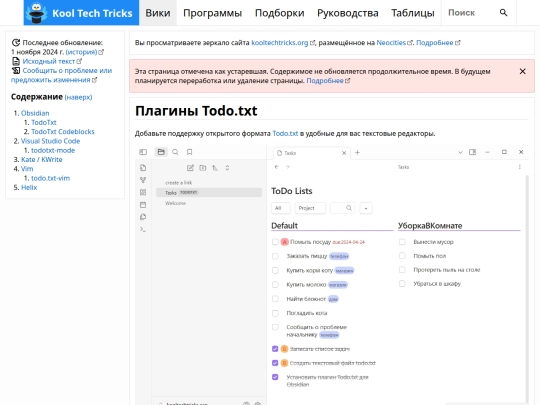Screen dimensions: 540x405
Task: Toggle the right sidebar icon in Obsidian
Action: (472, 152)
